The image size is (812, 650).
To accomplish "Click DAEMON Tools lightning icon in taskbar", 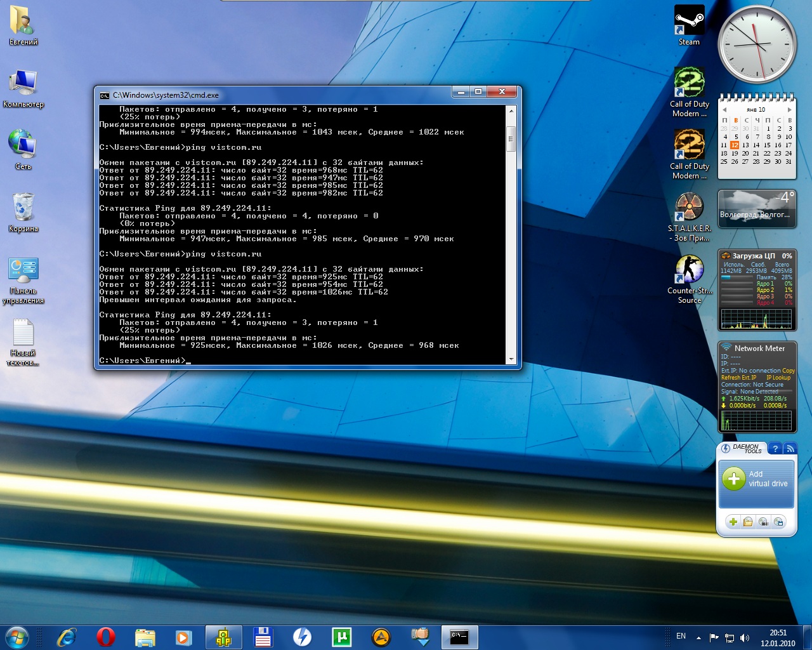I will point(302,637).
